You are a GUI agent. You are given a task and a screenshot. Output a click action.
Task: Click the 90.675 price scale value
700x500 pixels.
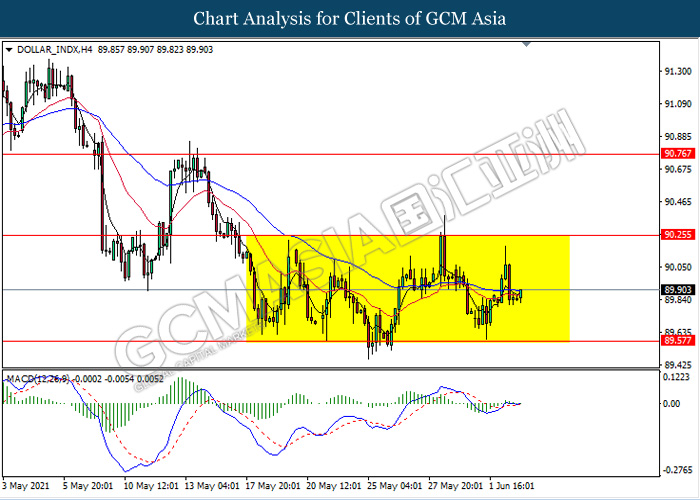678,169
